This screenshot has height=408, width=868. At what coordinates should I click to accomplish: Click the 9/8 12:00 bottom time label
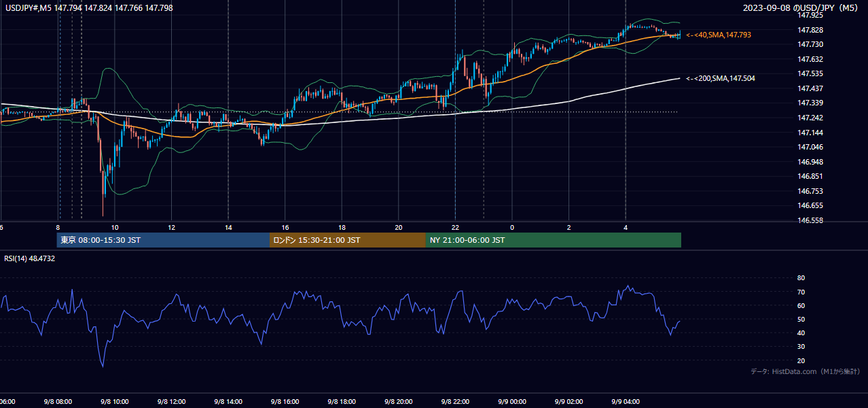171,402
